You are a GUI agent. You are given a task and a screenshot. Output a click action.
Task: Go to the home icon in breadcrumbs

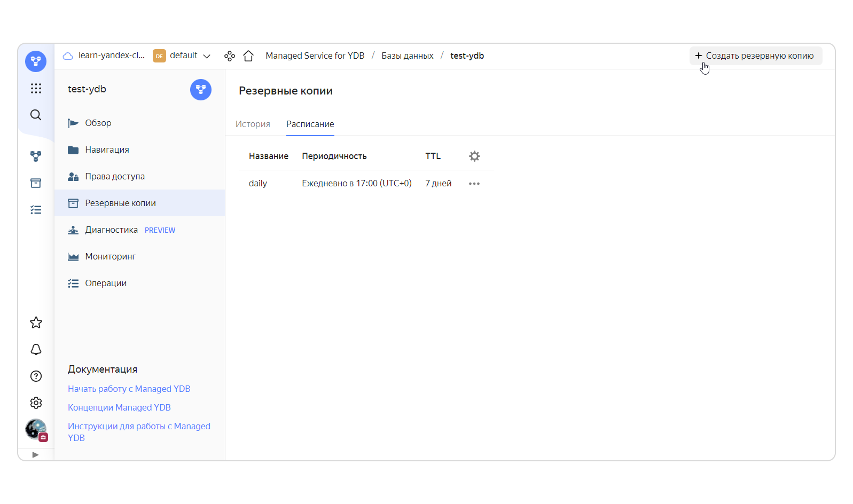point(248,56)
